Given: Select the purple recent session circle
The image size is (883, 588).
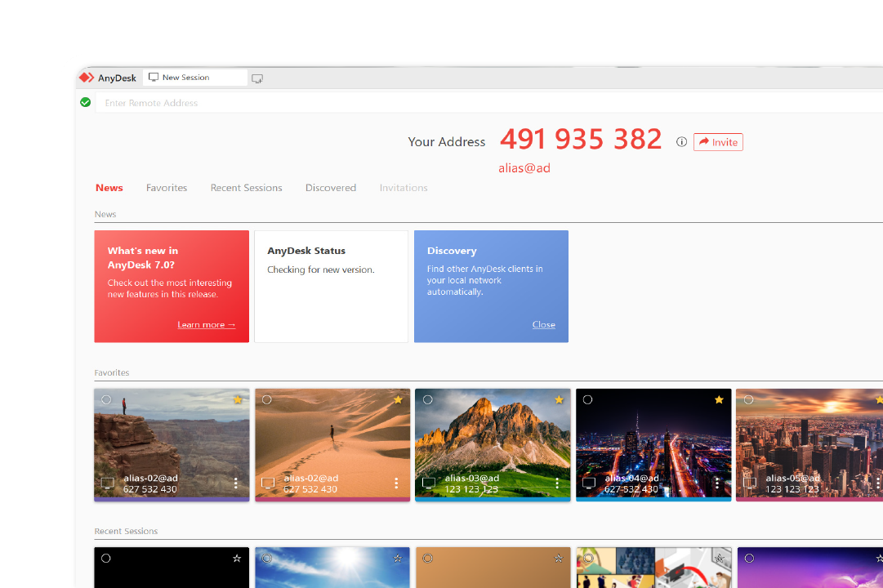Looking at the screenshot, I should 749,558.
